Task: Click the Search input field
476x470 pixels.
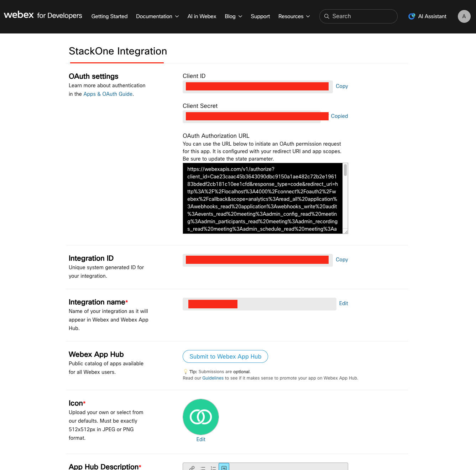Action: (x=359, y=16)
